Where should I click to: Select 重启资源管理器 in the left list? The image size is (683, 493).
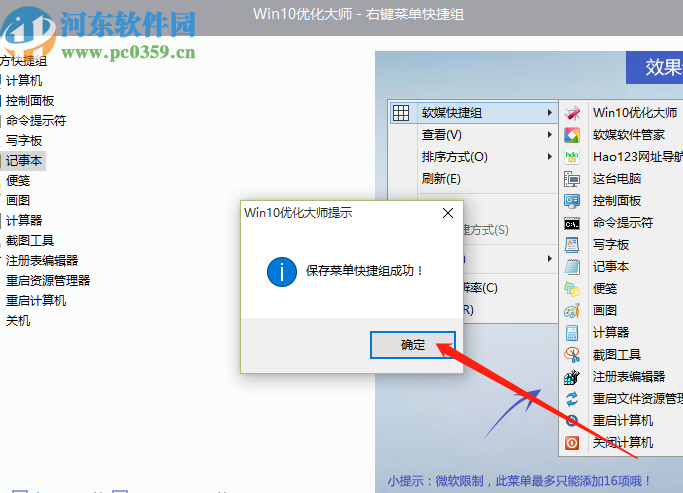tap(48, 280)
